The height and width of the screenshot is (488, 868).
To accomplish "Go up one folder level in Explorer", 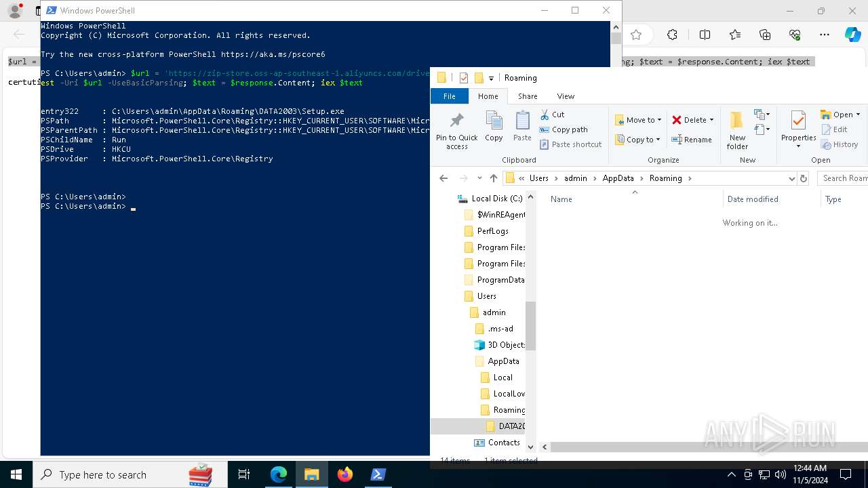I will [x=493, y=178].
